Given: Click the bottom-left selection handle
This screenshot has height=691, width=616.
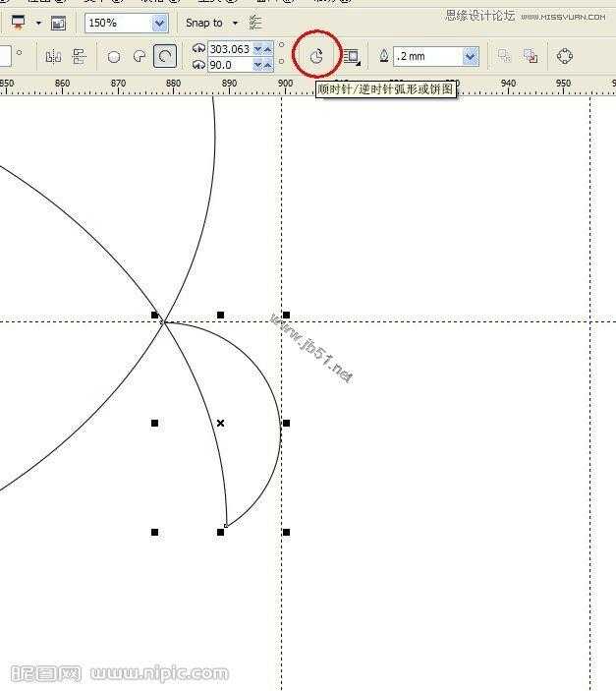Looking at the screenshot, I should click(x=154, y=533).
